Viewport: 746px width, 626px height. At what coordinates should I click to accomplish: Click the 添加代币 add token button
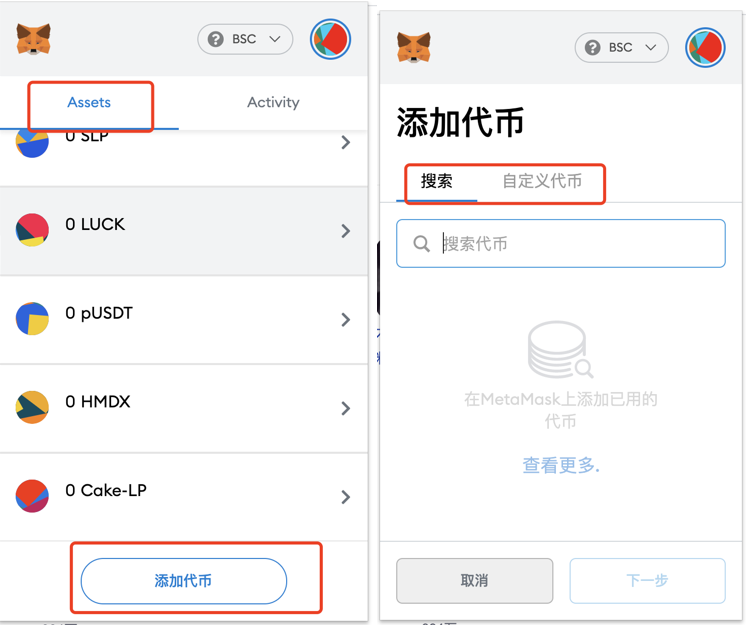pos(184,581)
